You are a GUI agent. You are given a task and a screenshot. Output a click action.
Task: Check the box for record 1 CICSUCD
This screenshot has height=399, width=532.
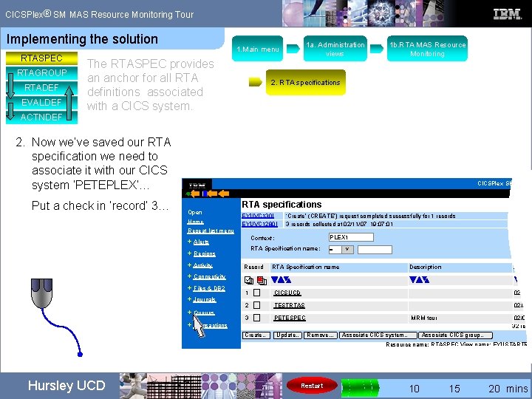tap(257, 293)
